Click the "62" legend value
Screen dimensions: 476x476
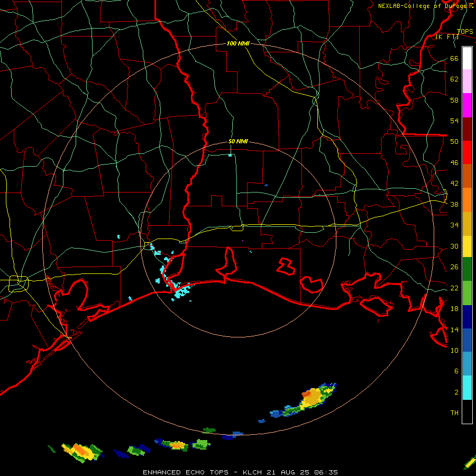tap(454, 79)
